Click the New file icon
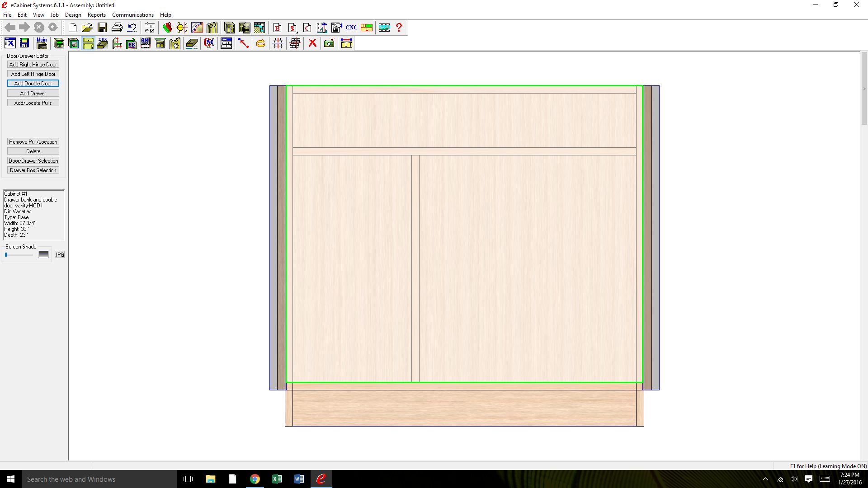 (x=72, y=28)
